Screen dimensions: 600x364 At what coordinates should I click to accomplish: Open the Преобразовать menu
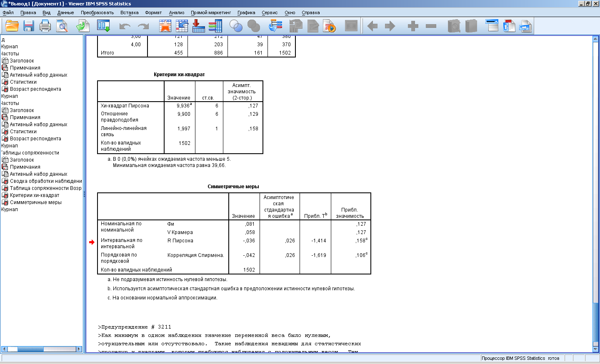click(97, 12)
